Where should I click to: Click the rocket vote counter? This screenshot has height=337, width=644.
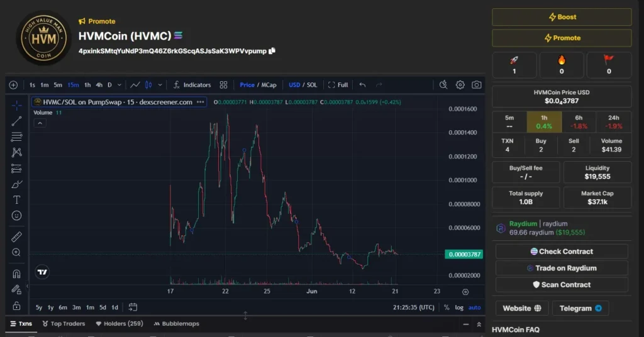pyautogui.click(x=514, y=65)
